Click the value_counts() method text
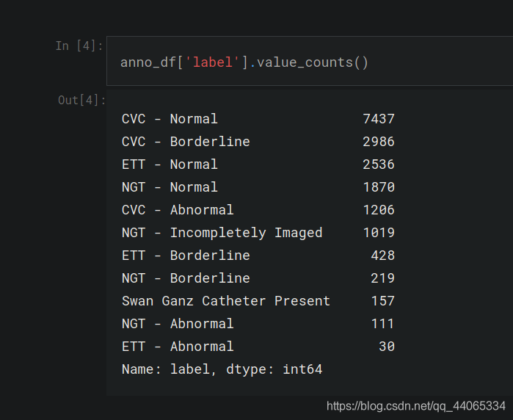513x420 pixels. (x=313, y=62)
